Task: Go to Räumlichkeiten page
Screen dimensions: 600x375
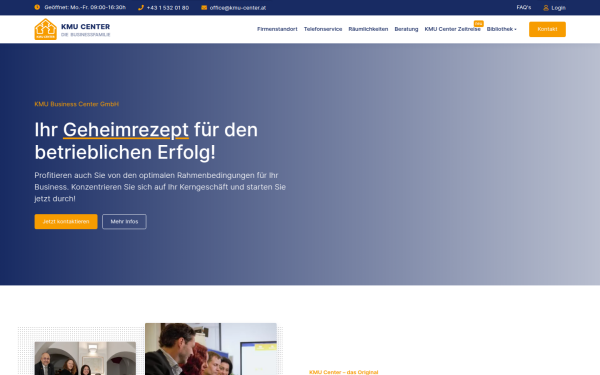Action: 368,29
